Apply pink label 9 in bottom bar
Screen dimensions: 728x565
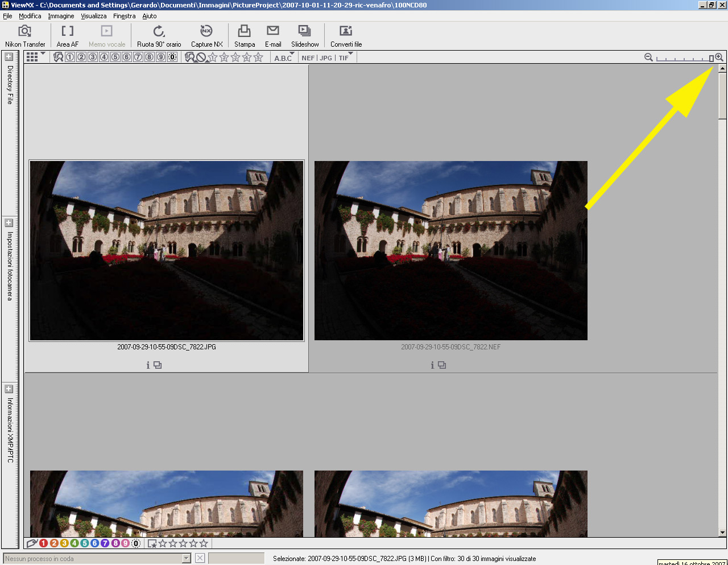126,543
